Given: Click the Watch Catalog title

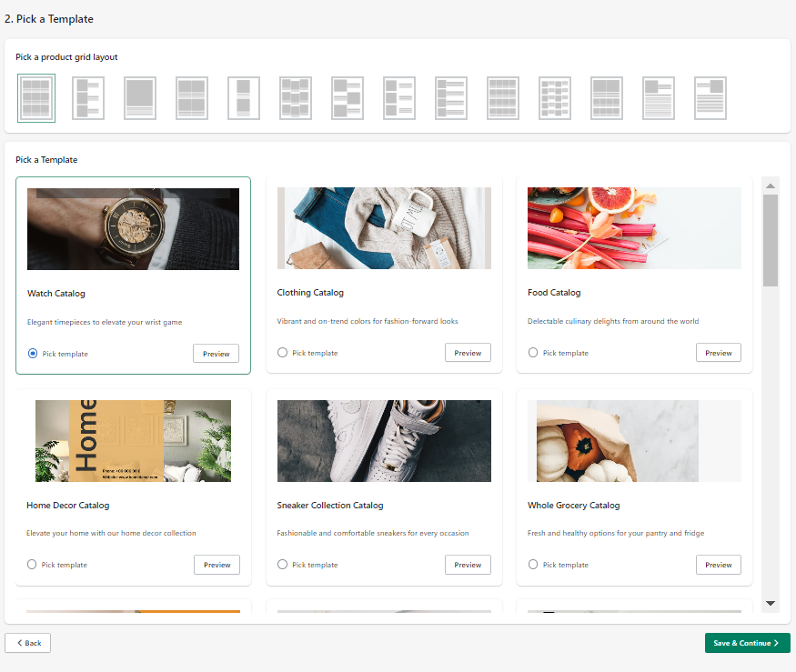Looking at the screenshot, I should coord(56,294).
